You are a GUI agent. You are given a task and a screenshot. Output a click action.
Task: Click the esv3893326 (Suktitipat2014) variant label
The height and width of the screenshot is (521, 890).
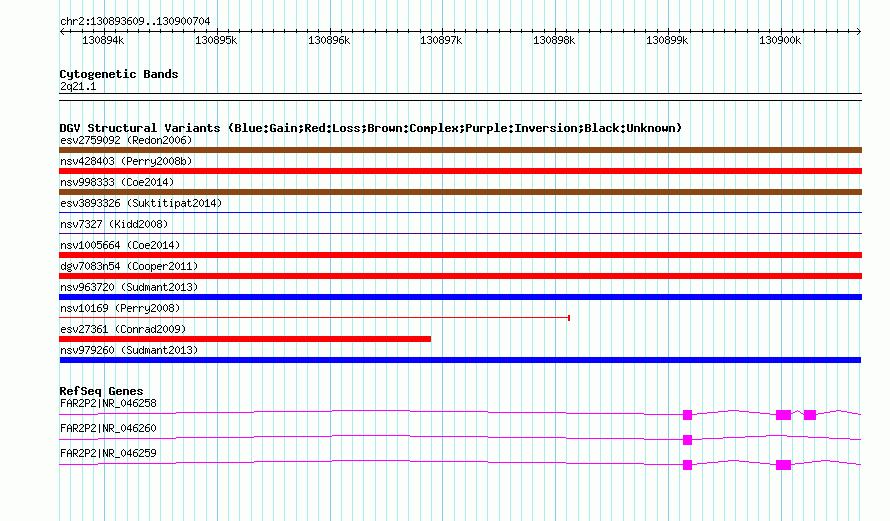coord(141,203)
